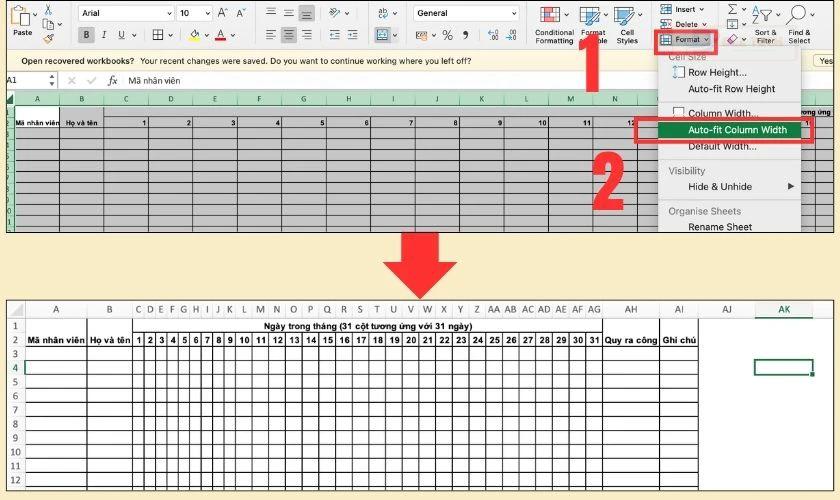This screenshot has width=840, height=500.
Task: Click the percent style icon
Action: click(447, 35)
